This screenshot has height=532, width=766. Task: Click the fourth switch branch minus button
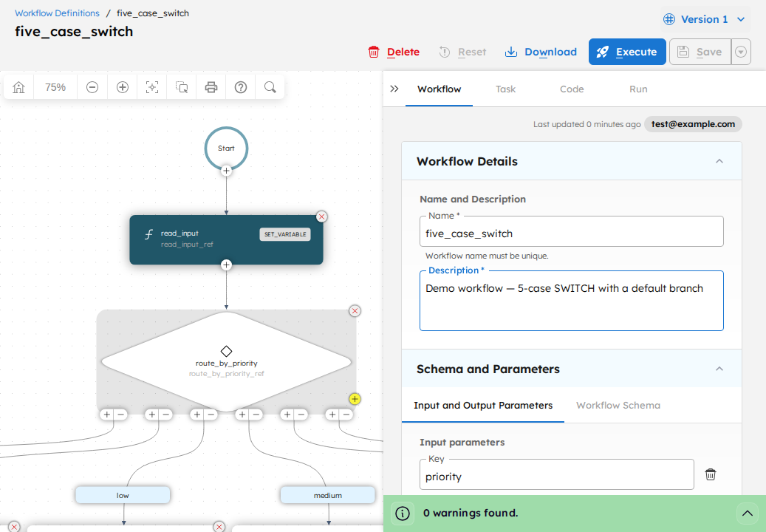click(256, 415)
